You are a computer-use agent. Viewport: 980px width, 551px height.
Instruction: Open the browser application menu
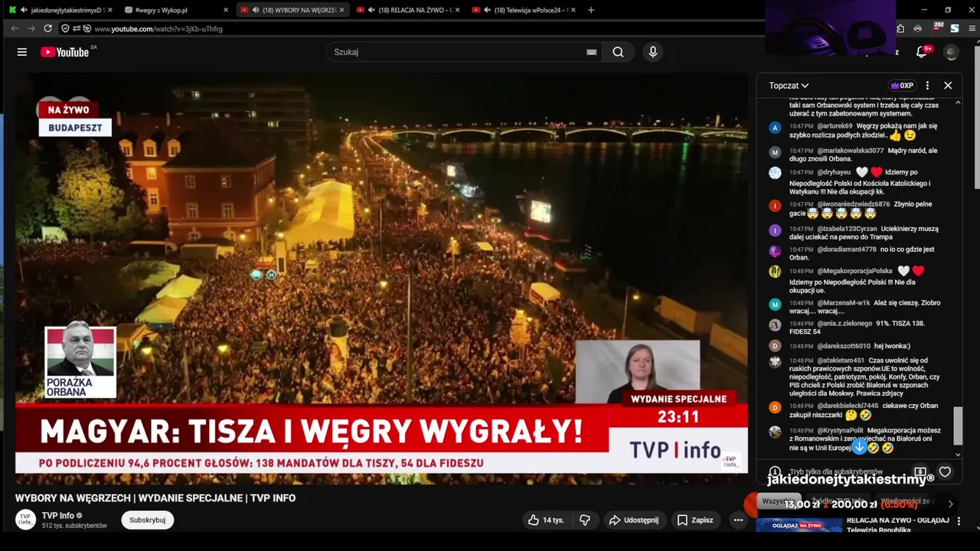click(x=972, y=28)
